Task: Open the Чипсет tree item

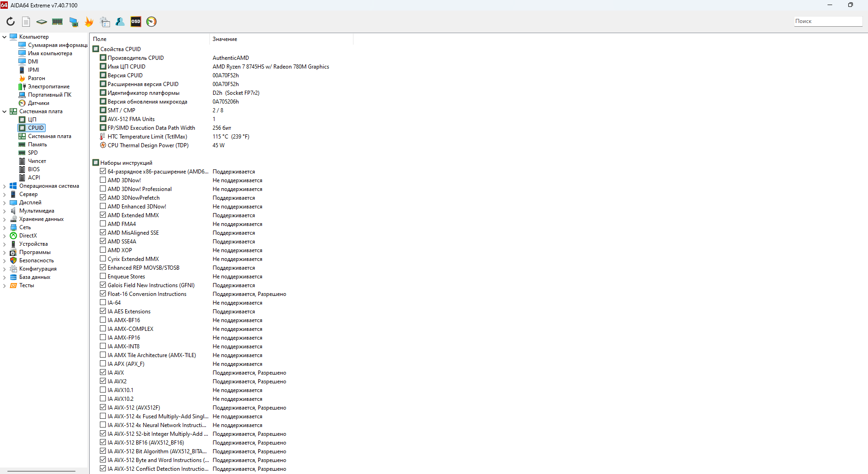Action: tap(37, 161)
